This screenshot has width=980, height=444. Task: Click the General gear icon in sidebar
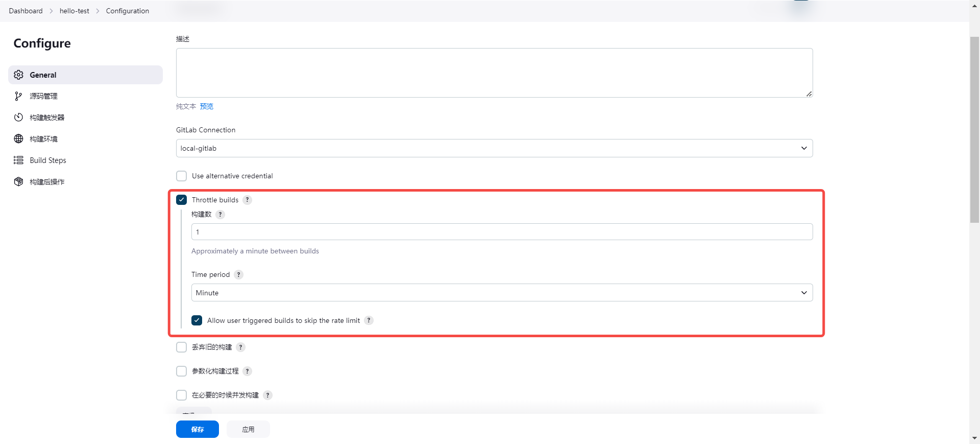19,75
